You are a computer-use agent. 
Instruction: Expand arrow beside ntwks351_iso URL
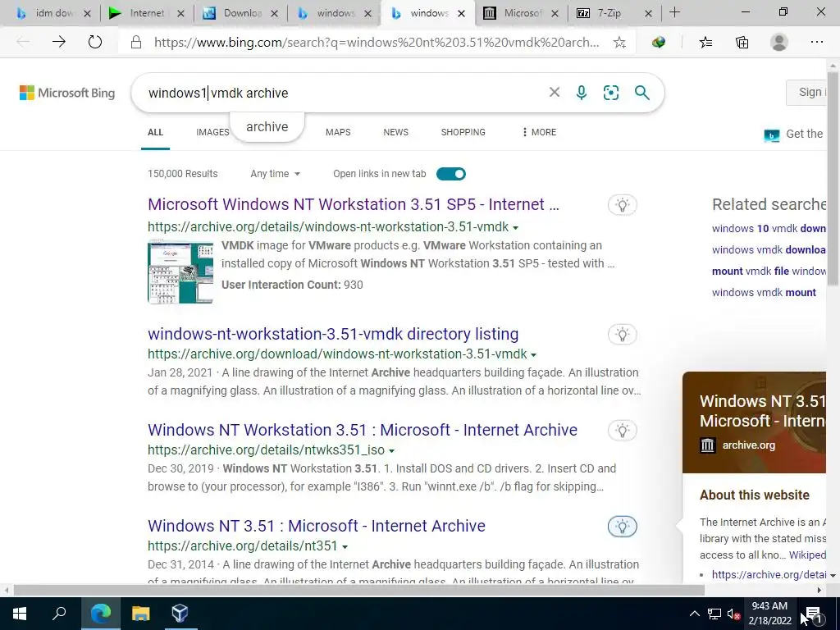(391, 450)
